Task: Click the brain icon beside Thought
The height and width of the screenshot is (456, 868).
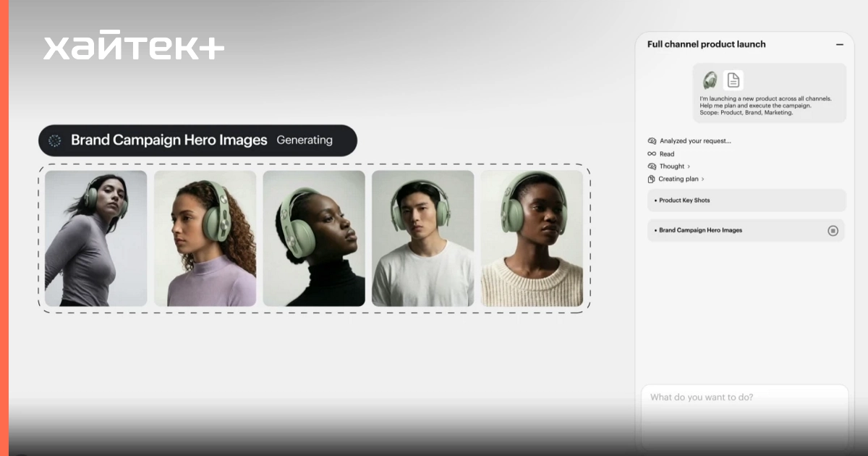Action: [652, 166]
